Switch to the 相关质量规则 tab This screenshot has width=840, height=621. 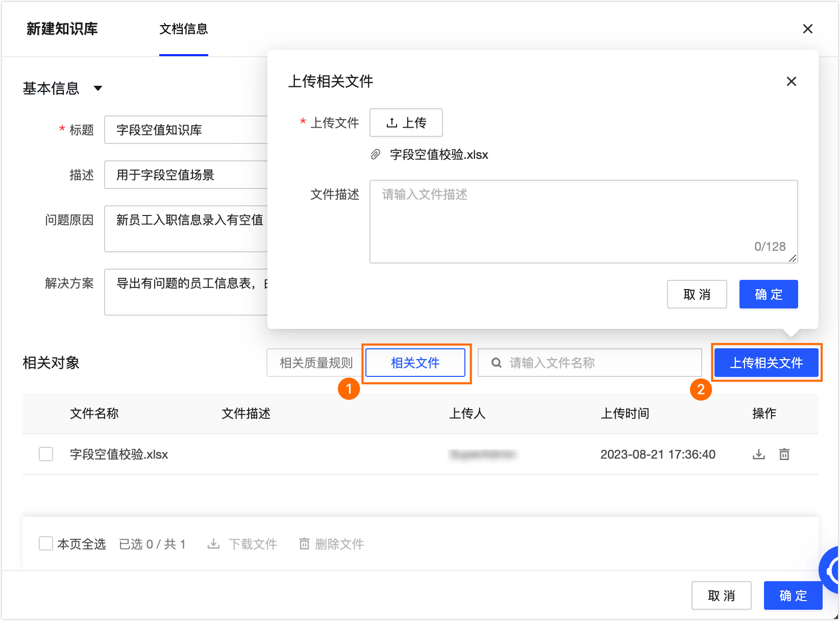coord(316,363)
